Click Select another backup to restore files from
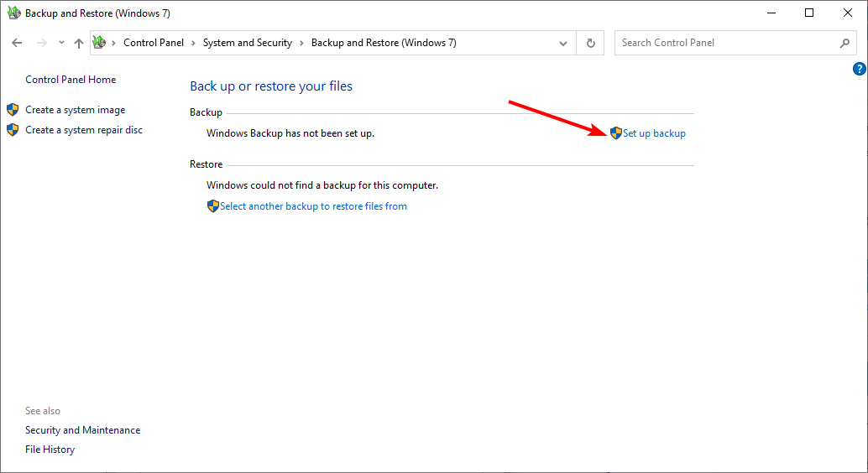The height and width of the screenshot is (473, 868). (313, 206)
